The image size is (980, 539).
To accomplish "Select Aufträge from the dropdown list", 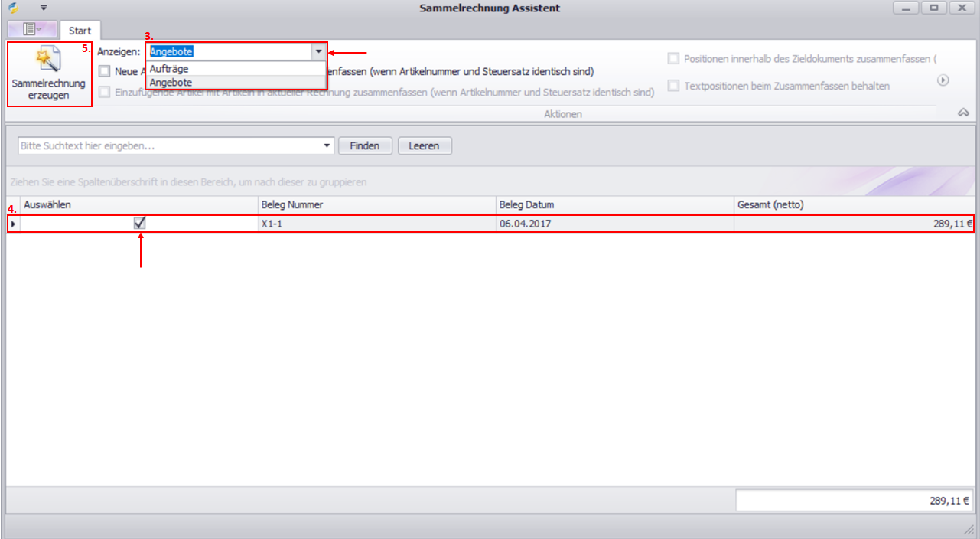I will 169,69.
